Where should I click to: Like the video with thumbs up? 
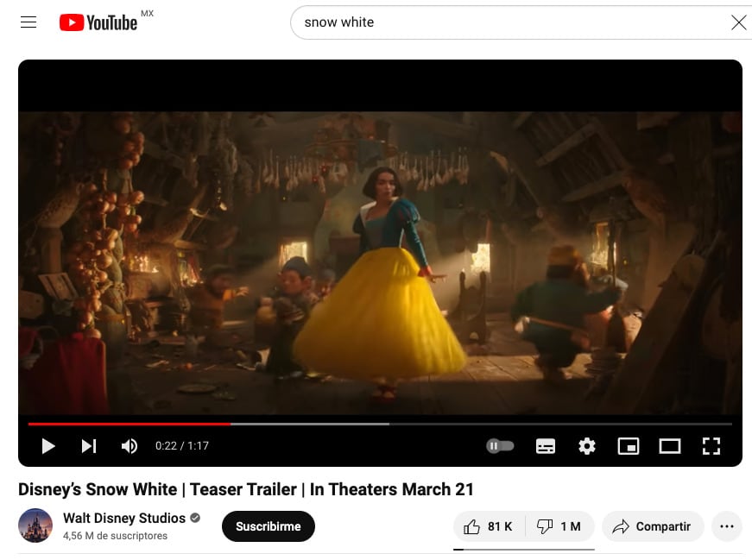(488, 526)
